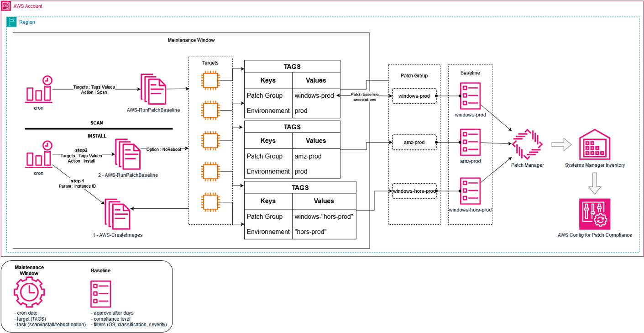The width and height of the screenshot is (644, 333).
Task: Select the cron icon above the SCAN label
Action: [39, 89]
